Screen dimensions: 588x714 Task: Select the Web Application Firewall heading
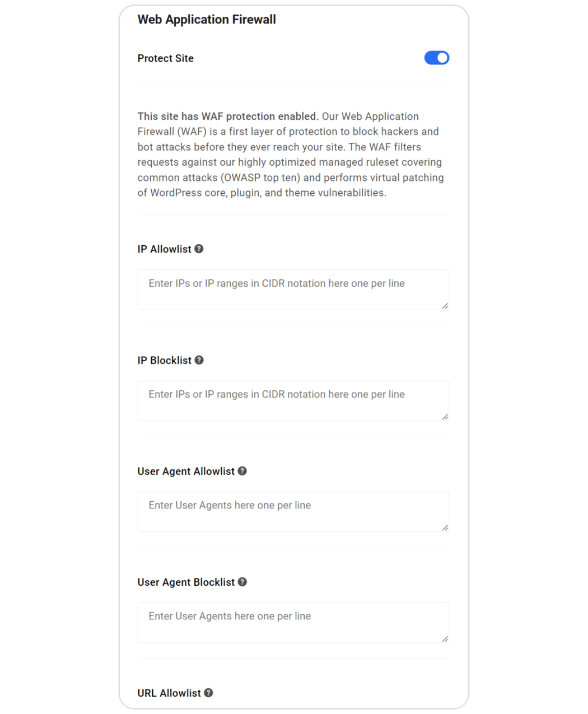point(207,19)
